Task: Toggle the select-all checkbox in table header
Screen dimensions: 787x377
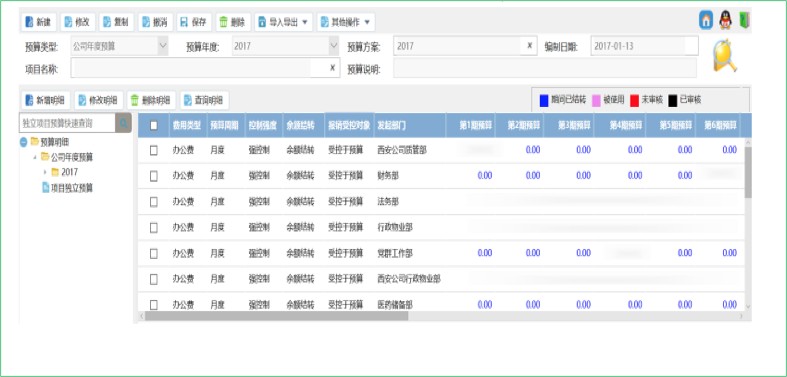Action: click(154, 125)
